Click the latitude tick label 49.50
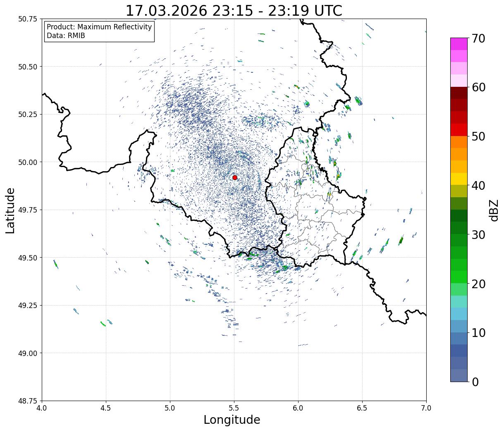Image resolution: width=504 pixels, height=430 pixels. tap(28, 258)
